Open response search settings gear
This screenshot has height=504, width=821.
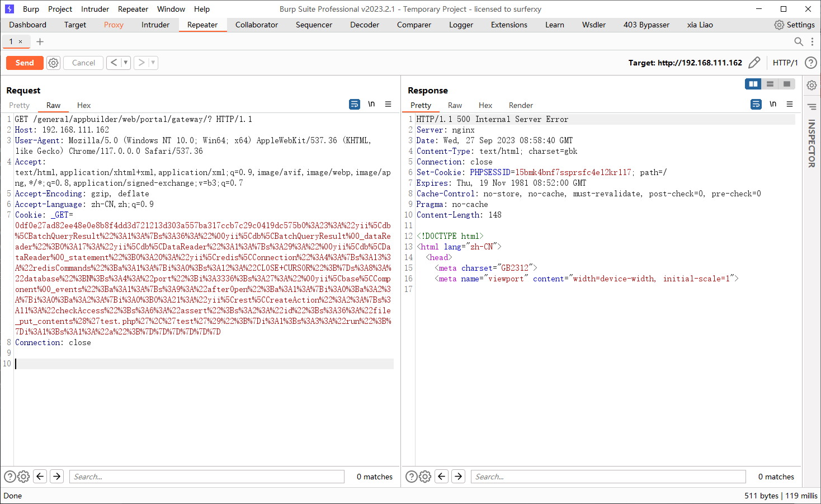(425, 477)
